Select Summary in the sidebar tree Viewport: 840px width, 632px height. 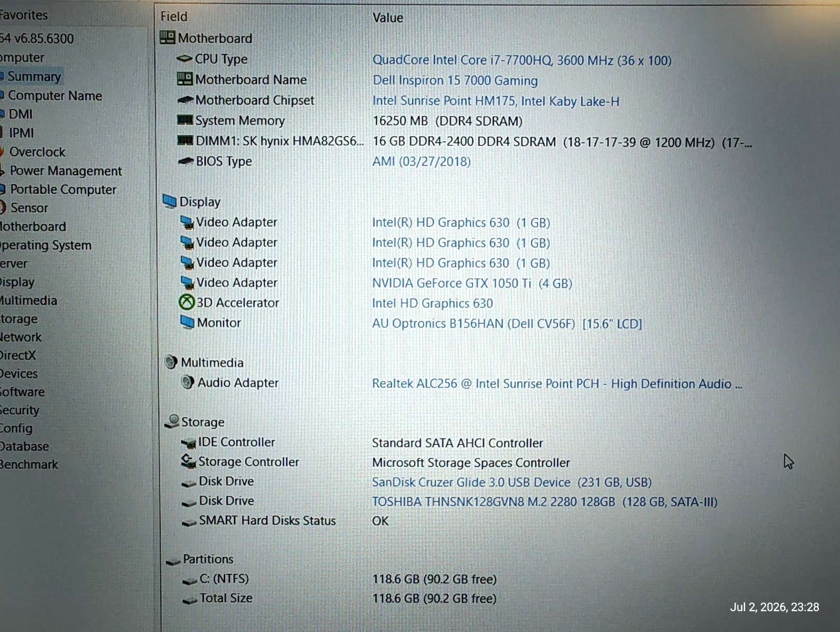[34, 77]
